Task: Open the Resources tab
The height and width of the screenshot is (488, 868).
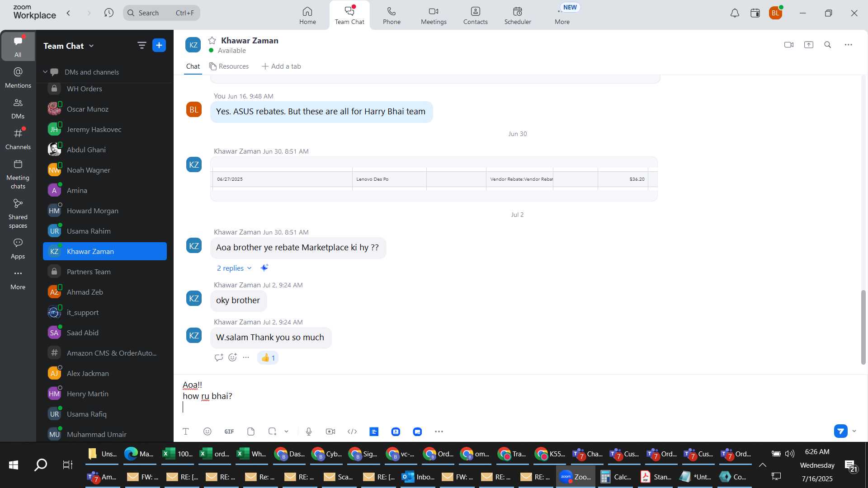Action: 229,66
